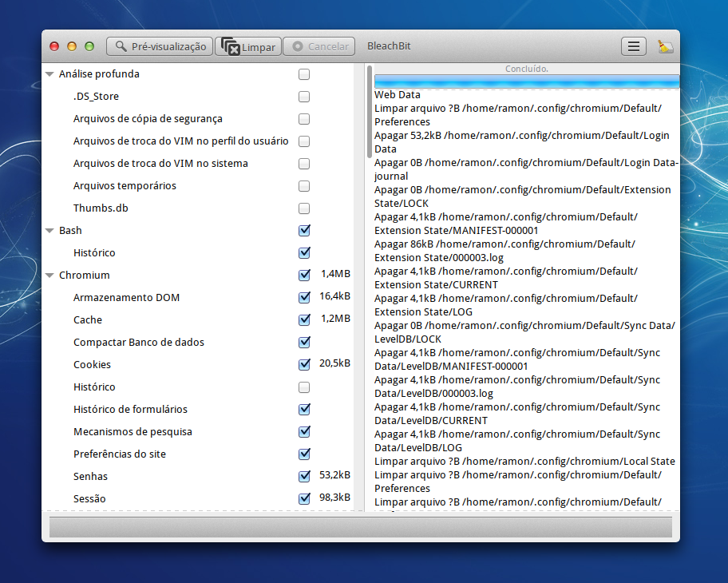Enable Histórico checkbox under Chromium
728x583 pixels.
coord(304,387)
